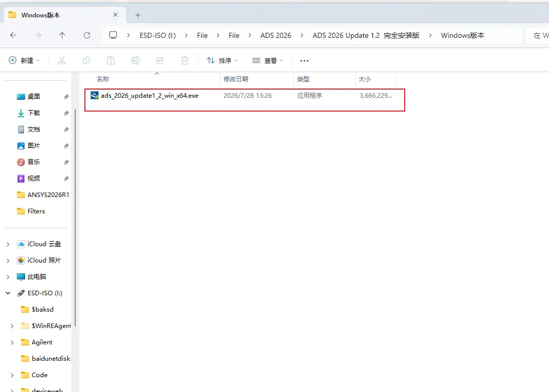Click the ads_2026 exe file icon
Image resolution: width=549 pixels, height=392 pixels.
point(95,95)
